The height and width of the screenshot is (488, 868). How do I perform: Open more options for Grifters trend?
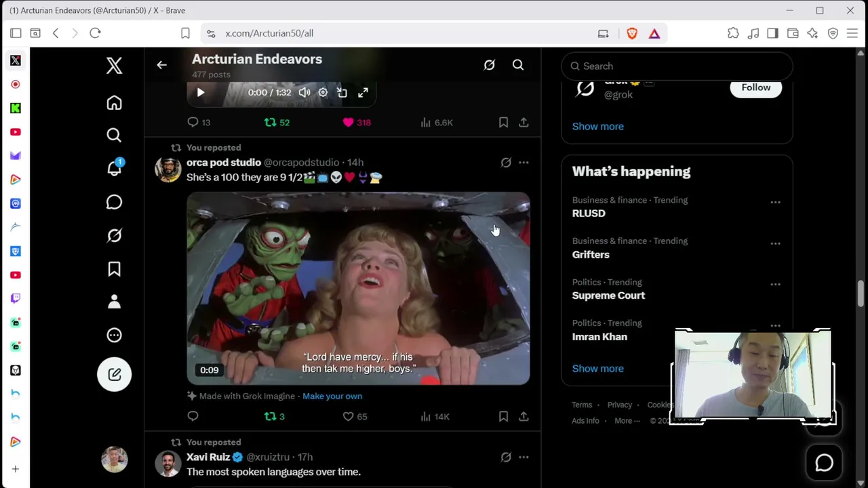[775, 243]
